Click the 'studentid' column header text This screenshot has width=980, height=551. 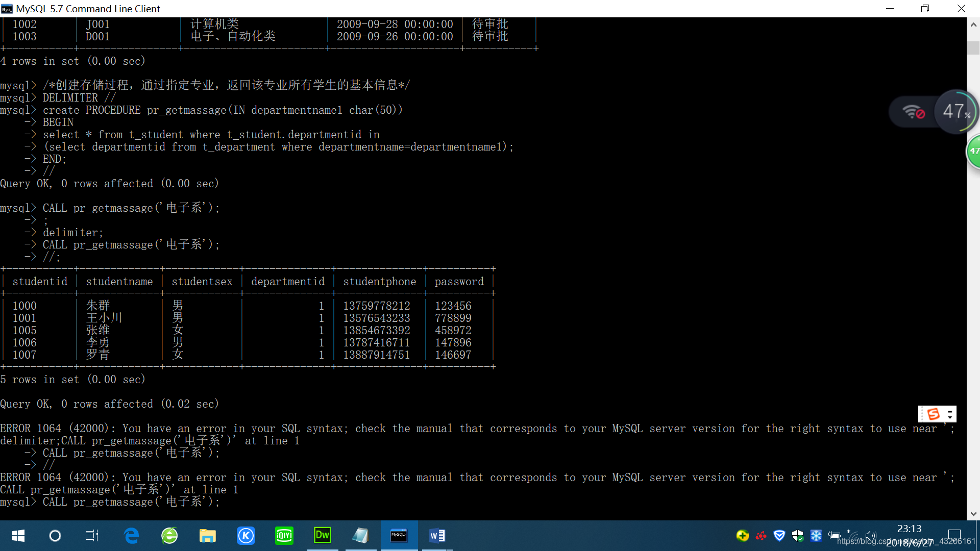click(x=40, y=282)
